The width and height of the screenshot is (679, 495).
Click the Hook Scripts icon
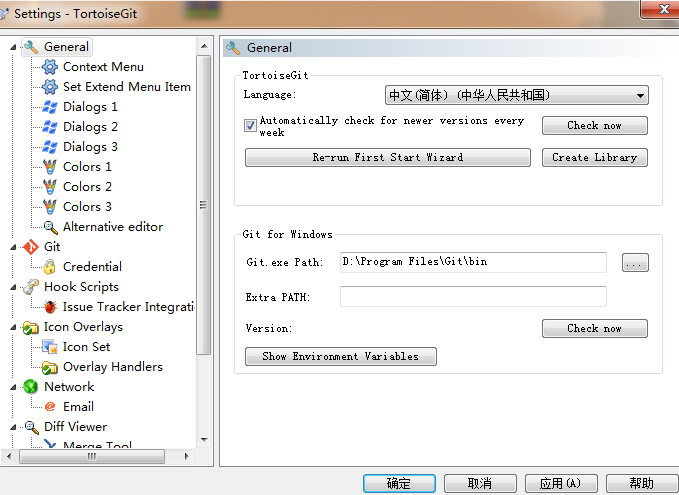pos(31,287)
